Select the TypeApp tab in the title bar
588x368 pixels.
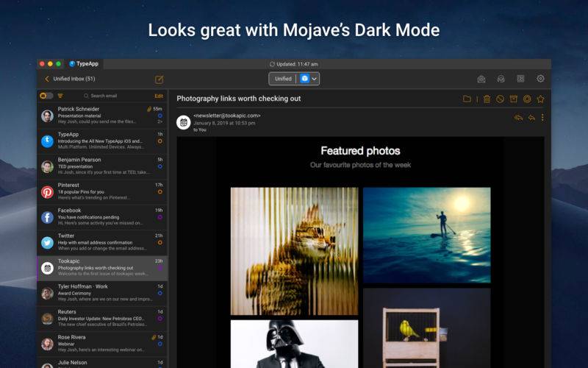[x=84, y=64]
